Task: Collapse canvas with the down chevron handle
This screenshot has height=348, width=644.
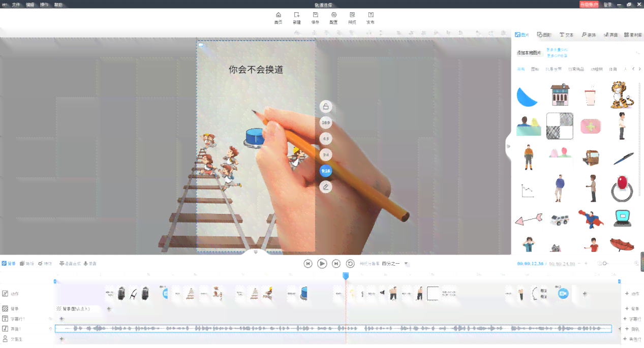Action: 256,252
